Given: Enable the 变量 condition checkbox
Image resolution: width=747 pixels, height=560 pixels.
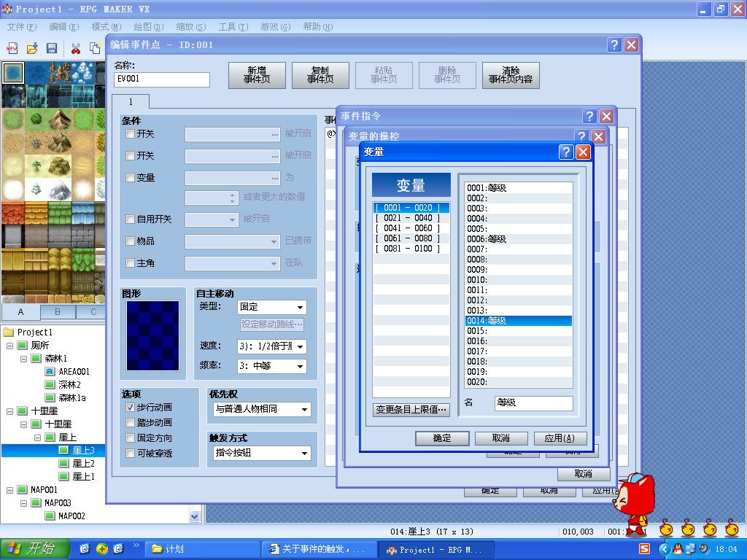Looking at the screenshot, I should click(x=130, y=178).
